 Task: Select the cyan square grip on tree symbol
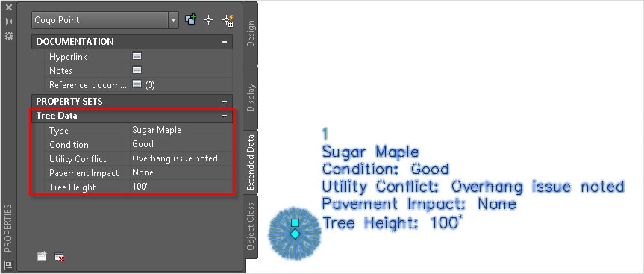coord(295,223)
